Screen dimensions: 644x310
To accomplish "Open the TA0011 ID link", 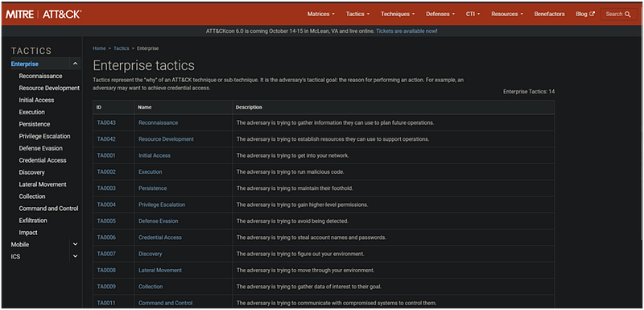I will tap(106, 304).
